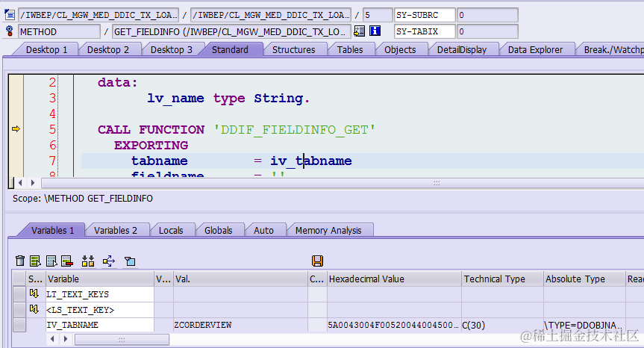
Task: Click the code editor scroll-right arrow
Action: (x=32, y=182)
